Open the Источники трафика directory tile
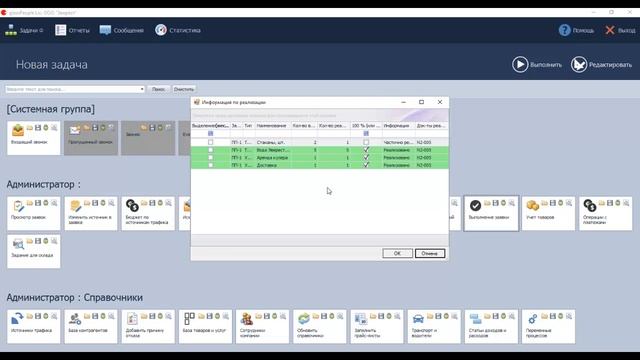The height and width of the screenshot is (360, 640). [33, 327]
